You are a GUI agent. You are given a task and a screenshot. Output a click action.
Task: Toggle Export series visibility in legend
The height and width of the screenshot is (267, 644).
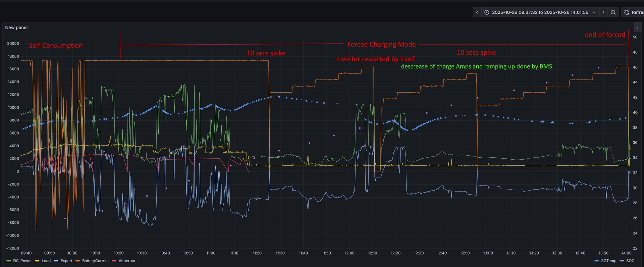tap(66, 261)
